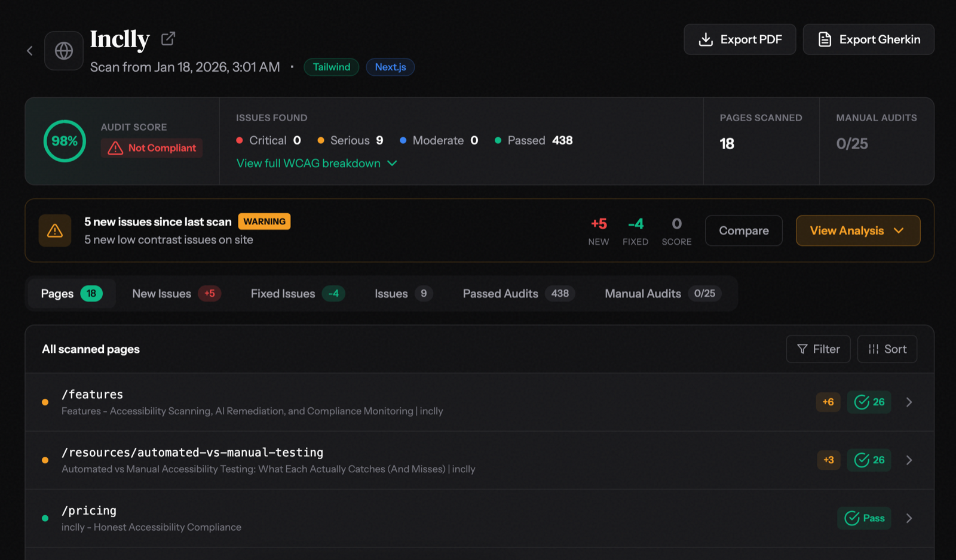Click the Compare button
Image resolution: width=956 pixels, height=560 pixels.
(x=743, y=230)
